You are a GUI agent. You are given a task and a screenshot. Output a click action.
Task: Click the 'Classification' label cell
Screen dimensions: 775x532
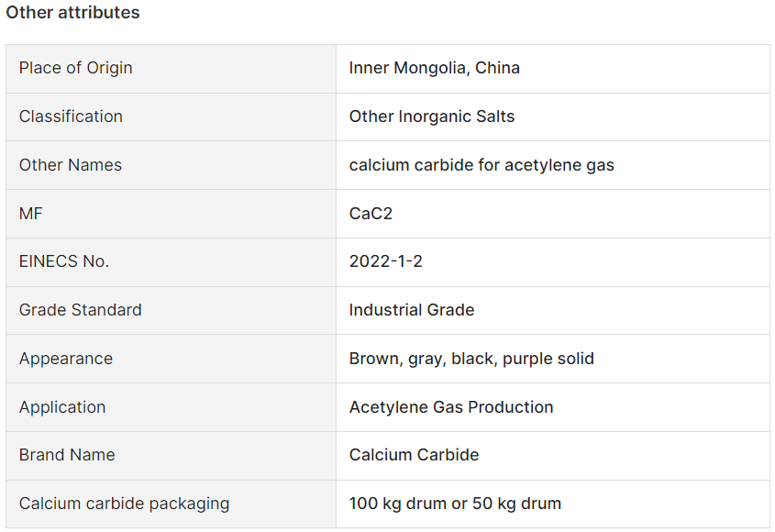[71, 116]
